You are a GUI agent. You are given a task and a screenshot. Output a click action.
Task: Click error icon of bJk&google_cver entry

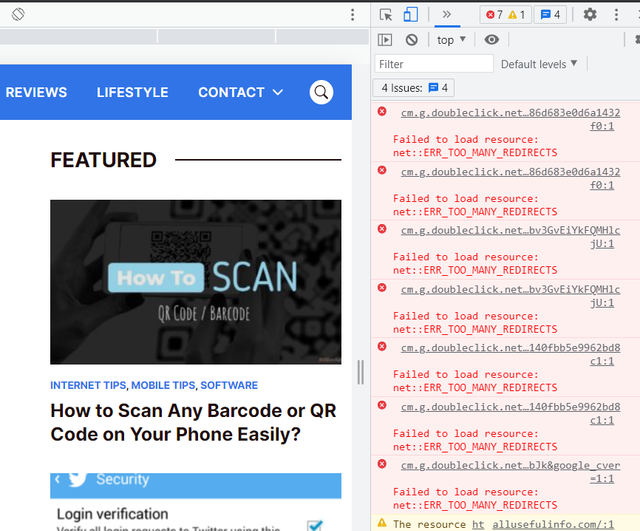click(382, 464)
